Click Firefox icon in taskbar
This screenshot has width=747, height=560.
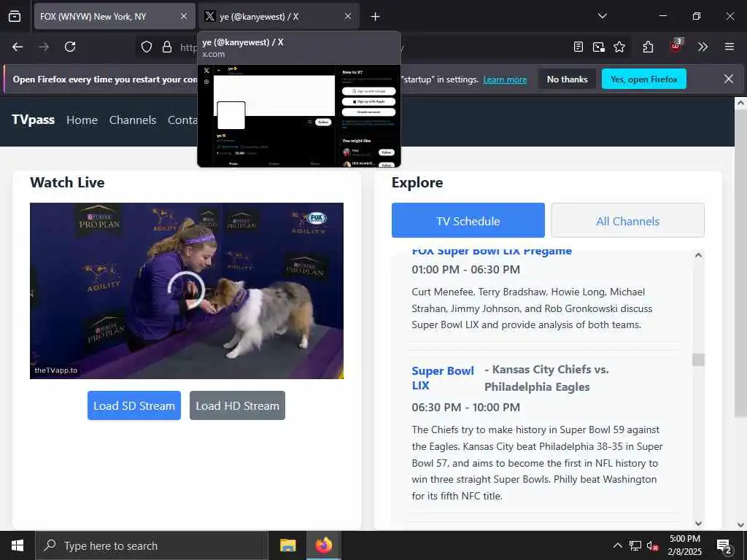[x=323, y=545]
